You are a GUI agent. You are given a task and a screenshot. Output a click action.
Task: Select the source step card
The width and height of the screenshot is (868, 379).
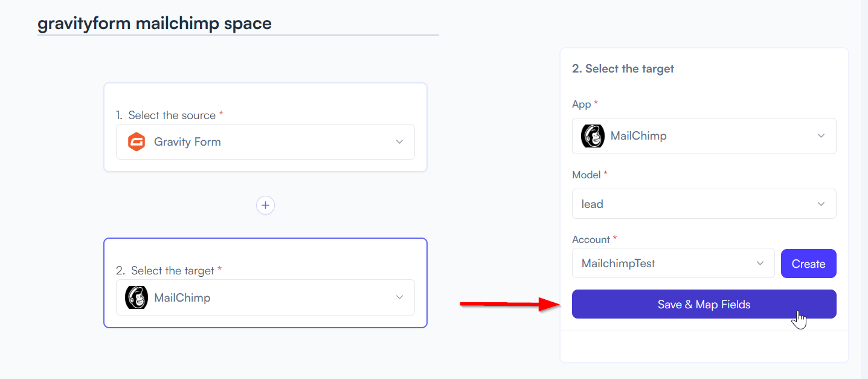265,128
